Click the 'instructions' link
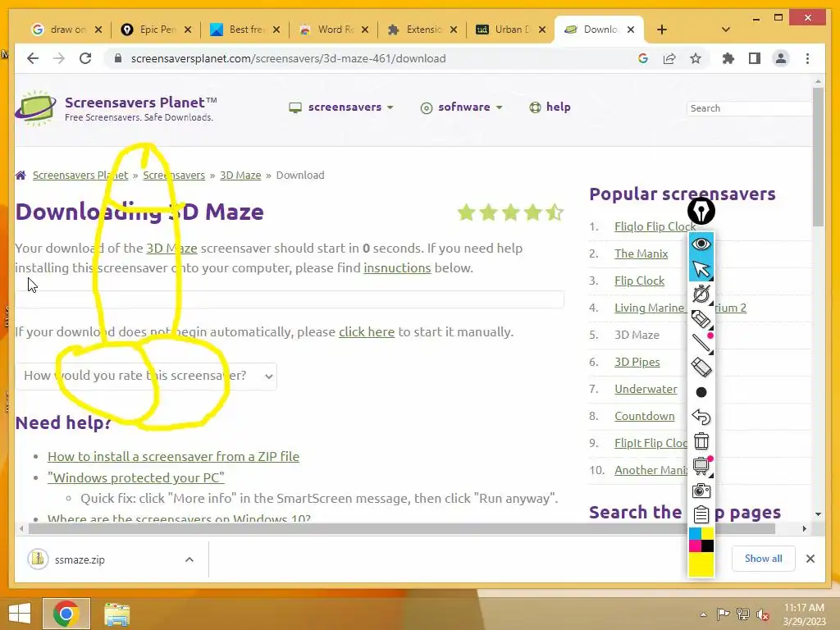This screenshot has height=630, width=840. (x=397, y=268)
